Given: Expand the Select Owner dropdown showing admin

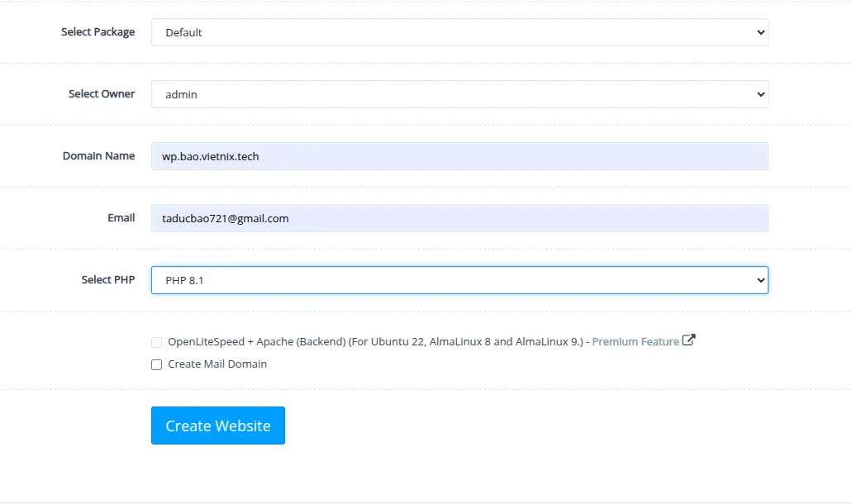Looking at the screenshot, I should (459, 94).
